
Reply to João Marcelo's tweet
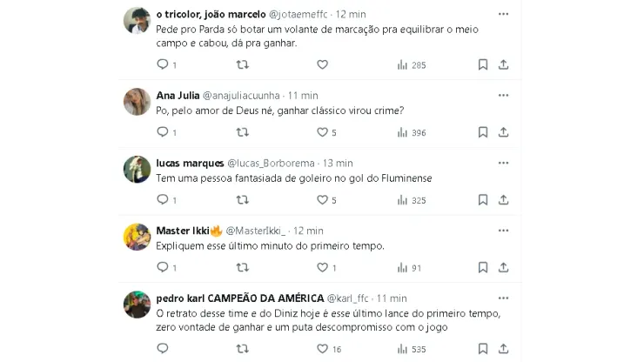point(162,64)
